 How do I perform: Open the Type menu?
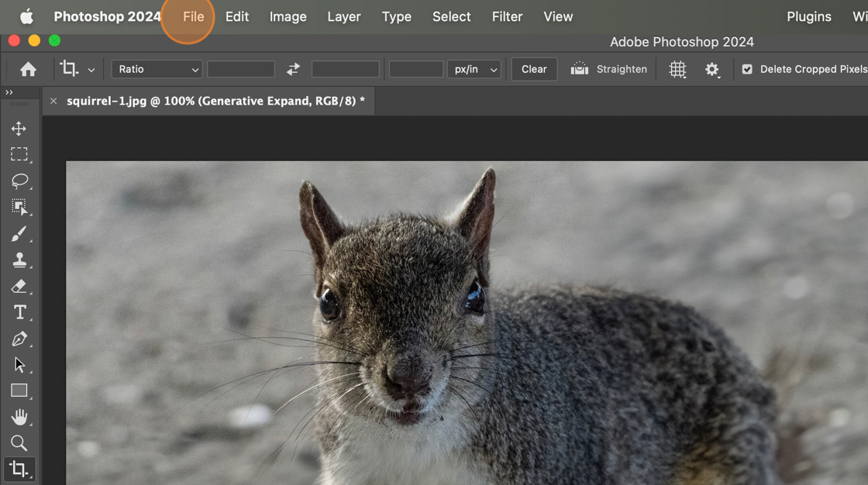click(396, 16)
